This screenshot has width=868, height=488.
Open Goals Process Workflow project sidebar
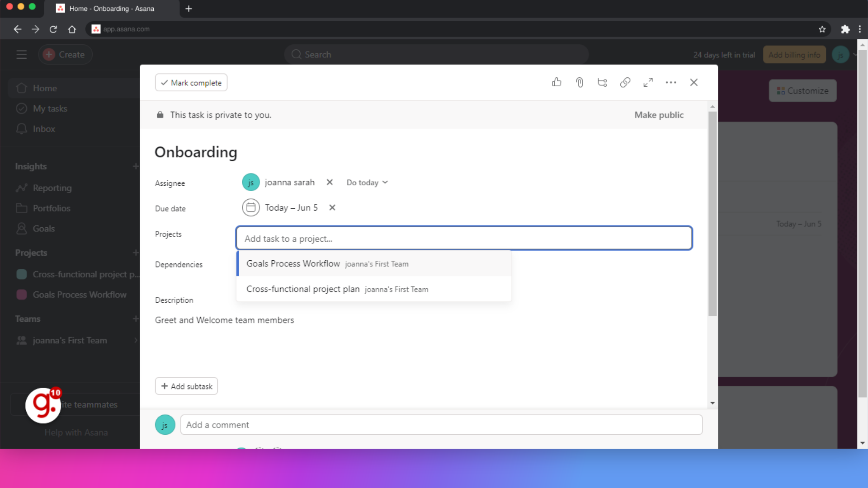coord(79,294)
